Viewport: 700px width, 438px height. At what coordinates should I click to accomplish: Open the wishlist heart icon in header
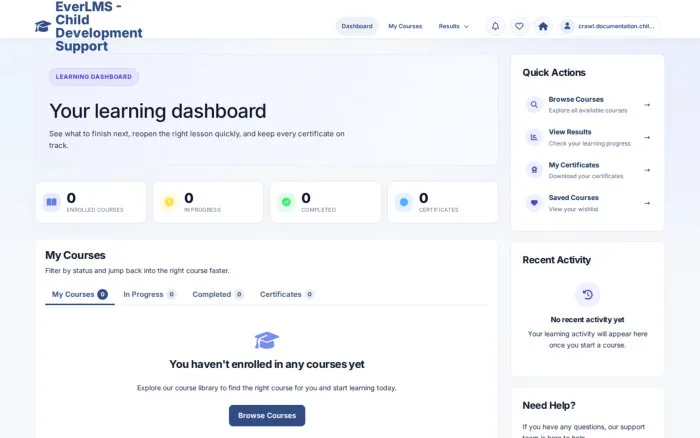click(x=519, y=26)
